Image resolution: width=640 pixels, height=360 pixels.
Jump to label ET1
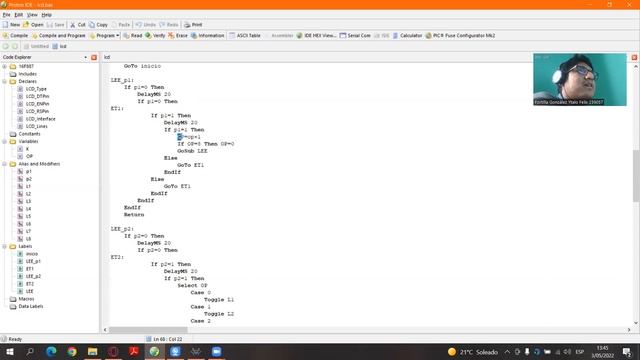(x=30, y=269)
